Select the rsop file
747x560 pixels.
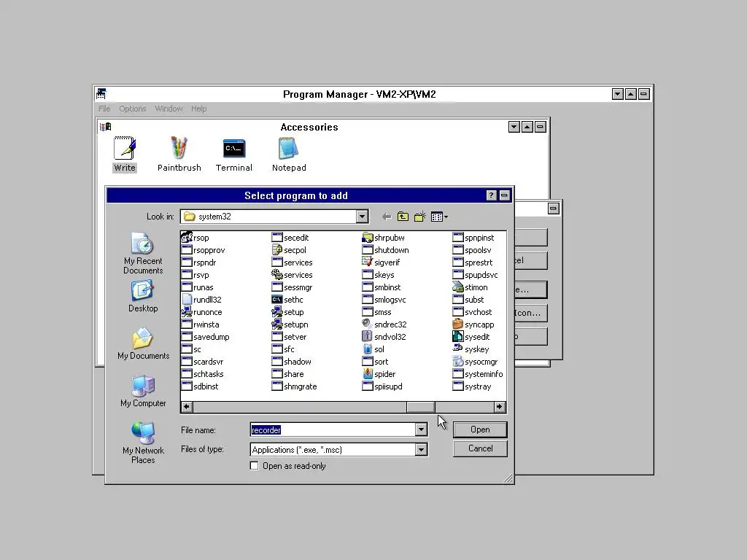tap(196, 237)
